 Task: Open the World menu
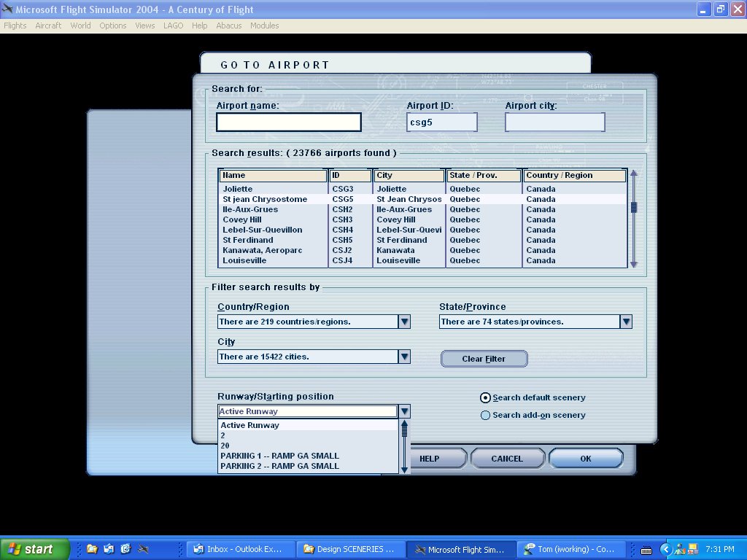pyautogui.click(x=80, y=26)
